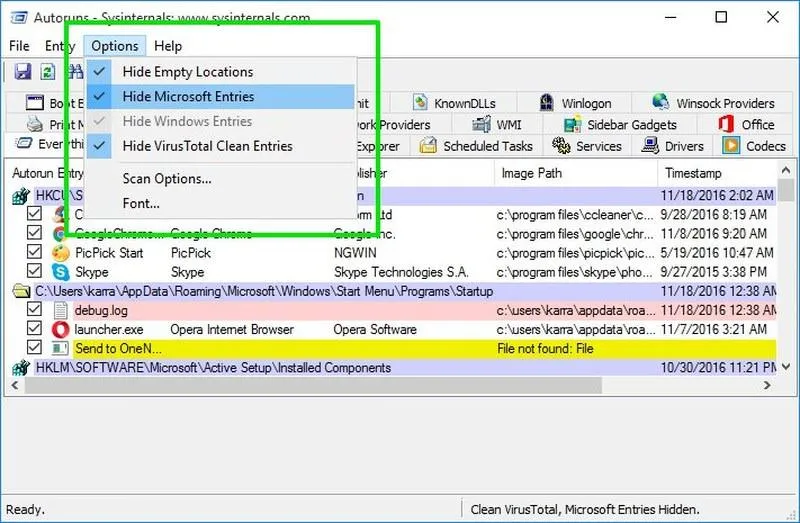Toggle Hide Microsoft Entries option
This screenshot has height=523, width=800.
point(220,96)
